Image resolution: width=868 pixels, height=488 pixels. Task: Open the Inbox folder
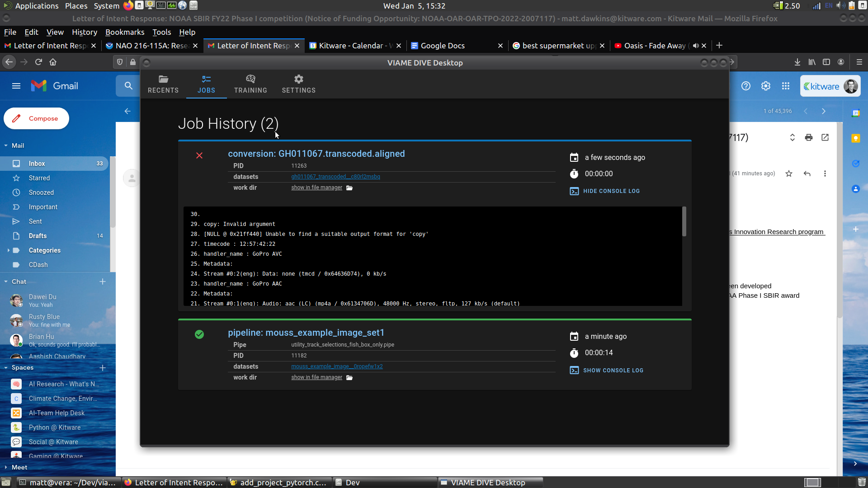click(x=37, y=164)
